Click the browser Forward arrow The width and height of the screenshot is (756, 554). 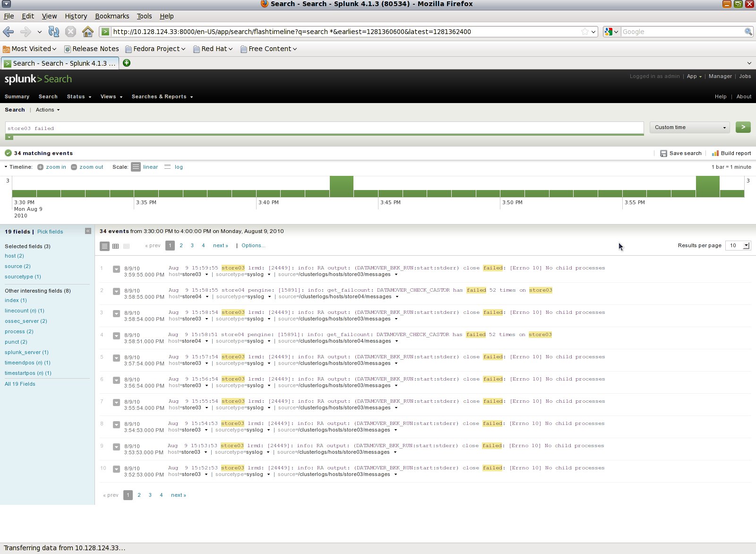(x=26, y=32)
